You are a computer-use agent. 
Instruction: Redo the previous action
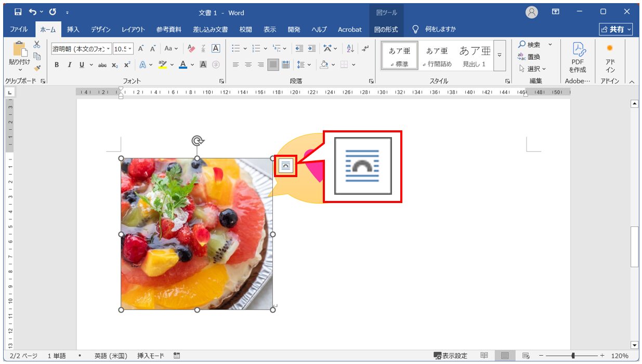53,12
